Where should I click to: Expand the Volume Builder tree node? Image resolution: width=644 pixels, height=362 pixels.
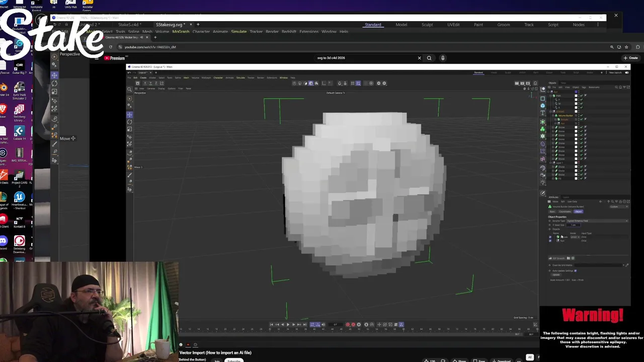[x=553, y=115]
